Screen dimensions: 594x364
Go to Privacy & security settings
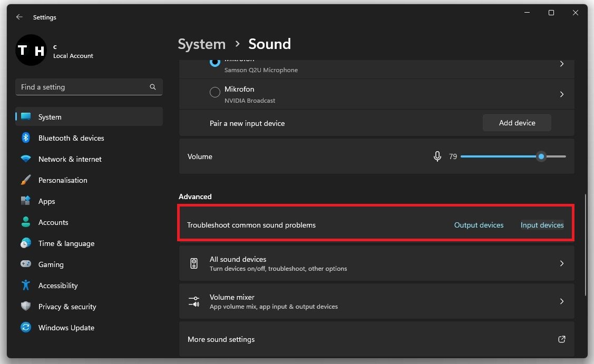[67, 307]
